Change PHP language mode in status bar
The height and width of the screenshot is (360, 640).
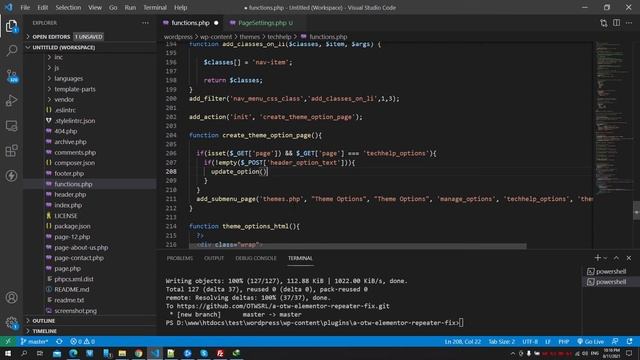(564, 341)
